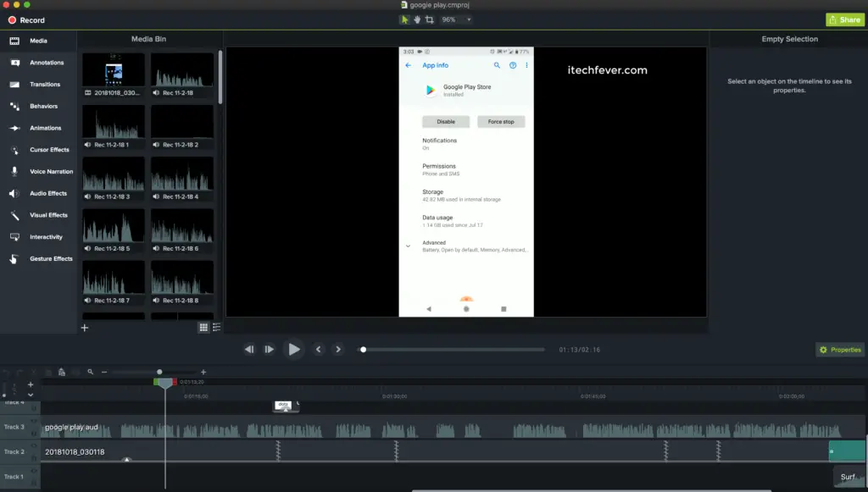Screen dimensions: 868x492
Task: Open the Behaviors tab
Action: pyautogui.click(x=37, y=106)
